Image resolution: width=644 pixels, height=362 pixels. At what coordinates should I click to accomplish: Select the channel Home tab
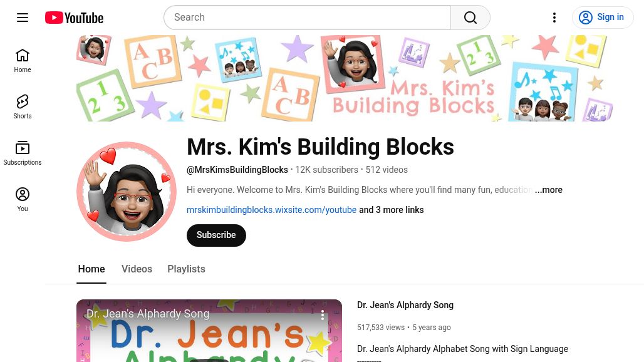[91, 269]
